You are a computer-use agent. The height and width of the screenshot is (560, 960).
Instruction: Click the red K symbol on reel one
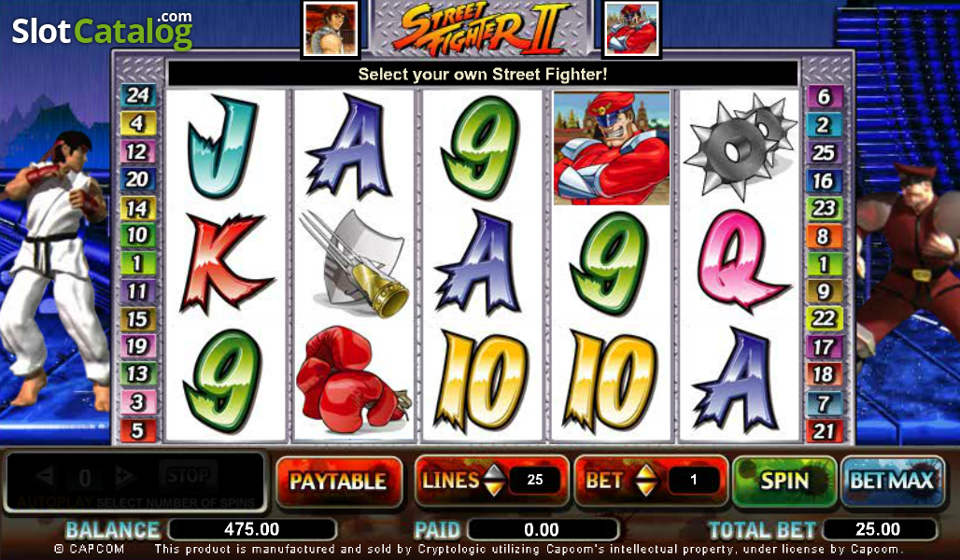pyautogui.click(x=225, y=263)
